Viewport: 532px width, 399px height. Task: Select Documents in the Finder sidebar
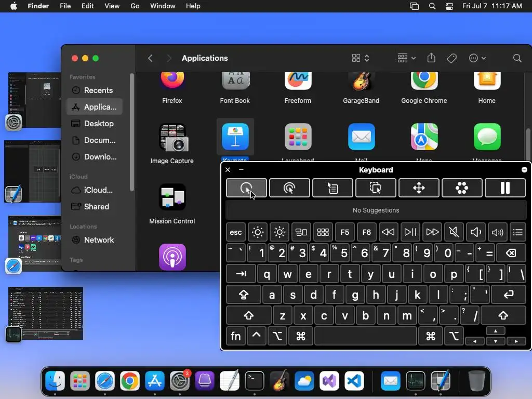[x=95, y=140]
